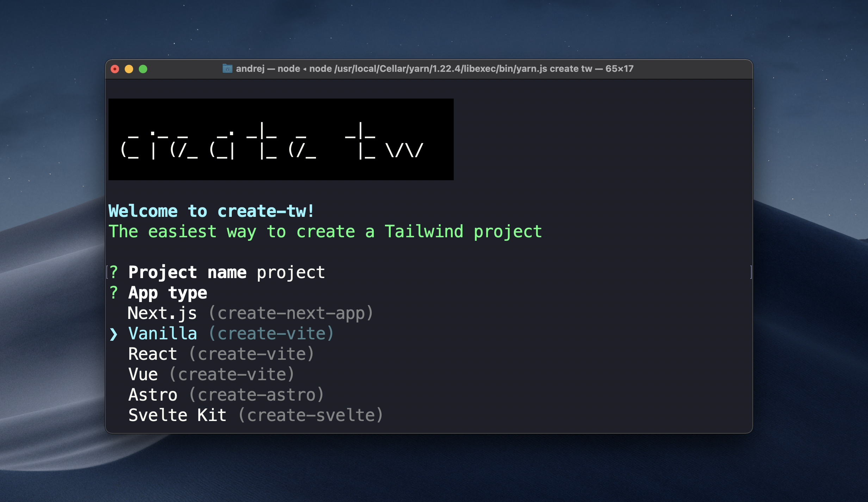Screen dimensions: 868x502
Task: Choose the Vanilla create-vite option
Action: [x=230, y=333]
